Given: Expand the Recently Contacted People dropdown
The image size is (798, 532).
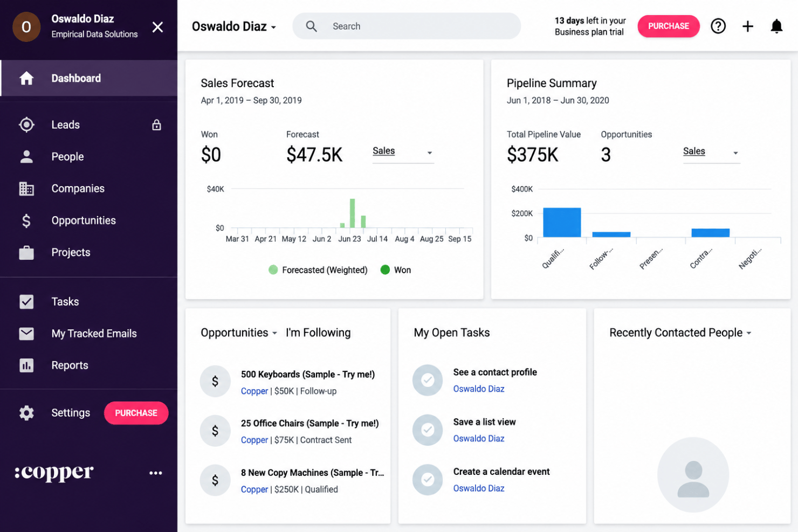Looking at the screenshot, I should (x=680, y=333).
